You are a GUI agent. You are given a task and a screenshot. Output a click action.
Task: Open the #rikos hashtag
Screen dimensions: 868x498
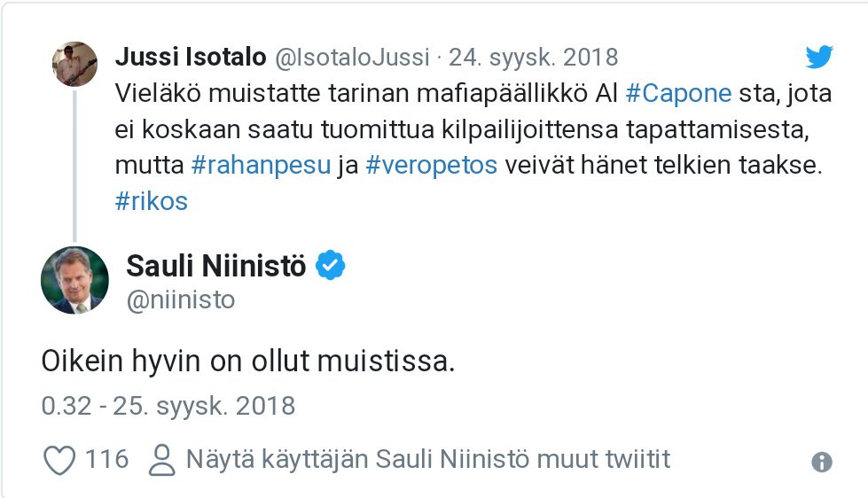click(x=151, y=201)
